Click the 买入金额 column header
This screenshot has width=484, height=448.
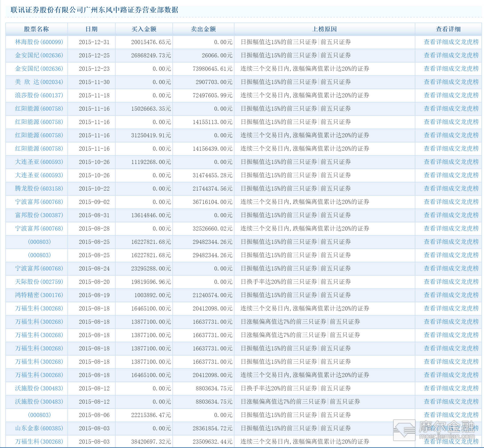click(144, 29)
